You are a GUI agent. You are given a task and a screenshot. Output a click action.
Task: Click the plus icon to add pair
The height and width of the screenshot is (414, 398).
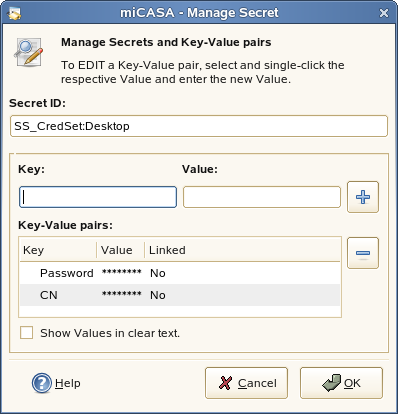363,197
